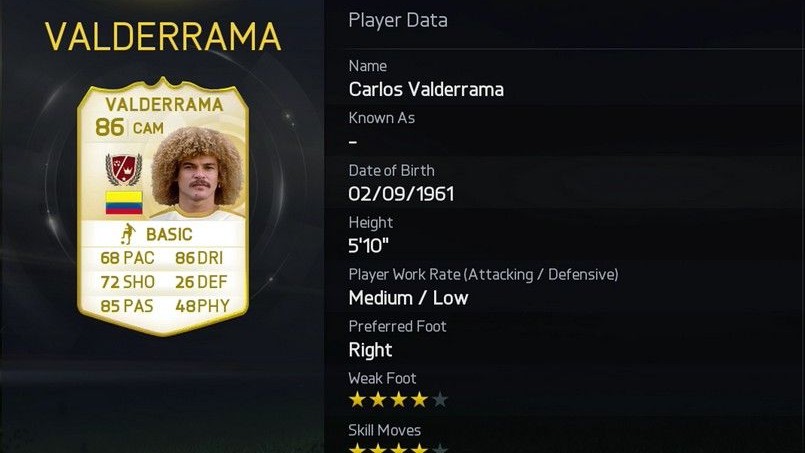This screenshot has width=805, height=453.
Task: Click the large VALDERRAMA title
Action: click(163, 36)
